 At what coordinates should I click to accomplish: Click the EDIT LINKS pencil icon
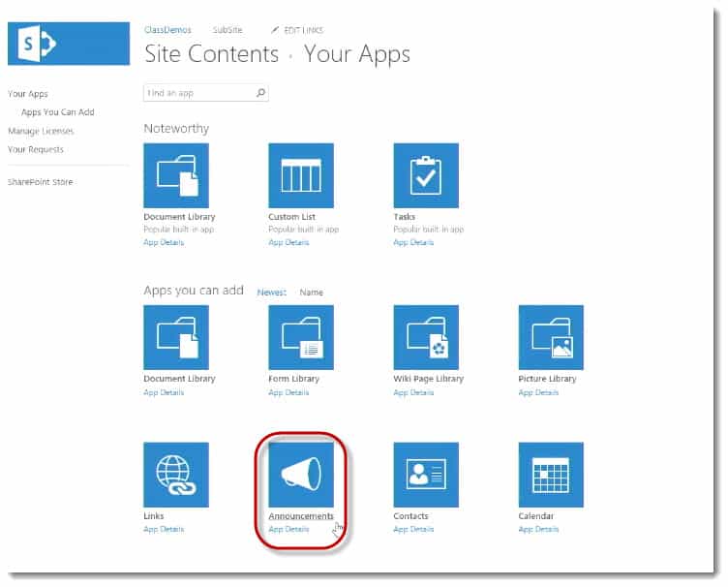(275, 30)
